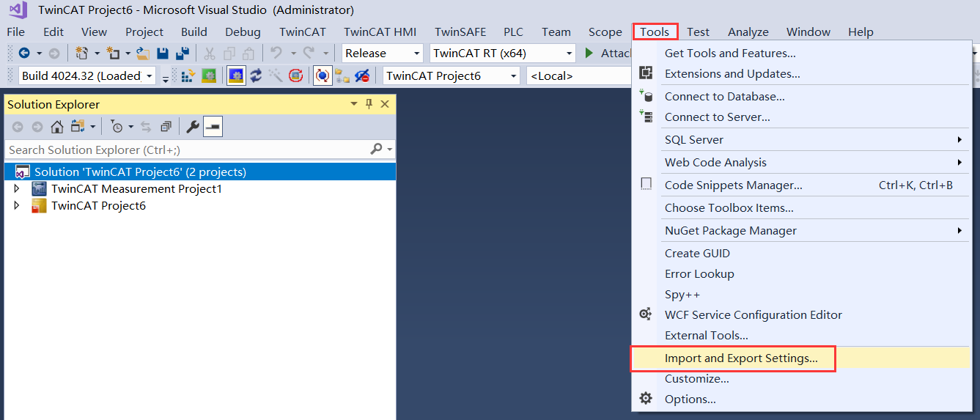
Task: Click the Scan devices wand icon
Action: tap(276, 75)
